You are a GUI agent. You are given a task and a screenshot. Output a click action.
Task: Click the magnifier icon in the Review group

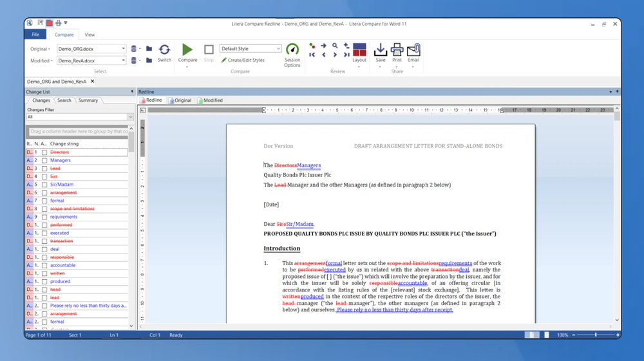coord(335,46)
